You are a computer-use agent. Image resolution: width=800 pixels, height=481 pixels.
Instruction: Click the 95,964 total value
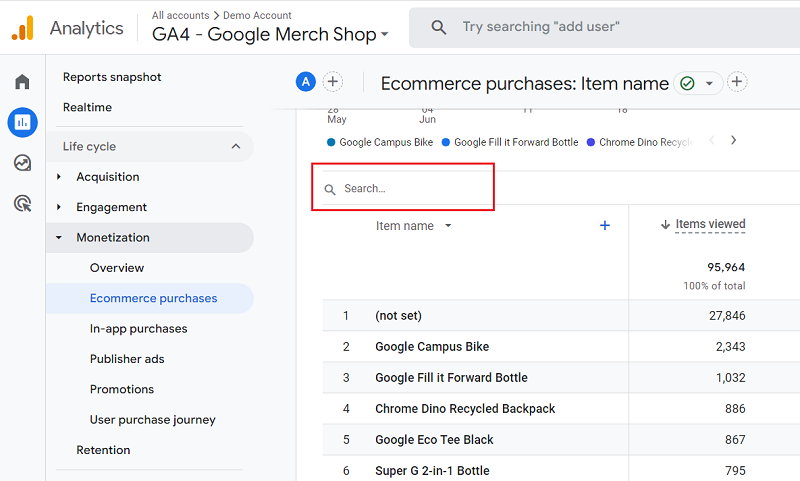tap(726, 267)
